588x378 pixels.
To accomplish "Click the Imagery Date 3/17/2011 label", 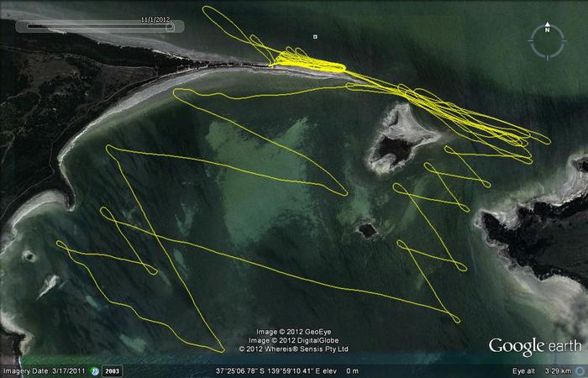I will (45, 370).
